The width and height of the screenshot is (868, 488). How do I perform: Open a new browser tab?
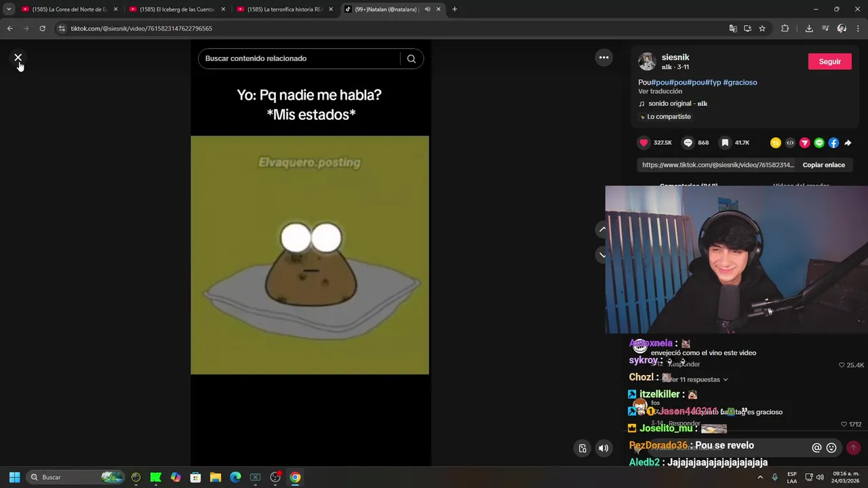[454, 9]
